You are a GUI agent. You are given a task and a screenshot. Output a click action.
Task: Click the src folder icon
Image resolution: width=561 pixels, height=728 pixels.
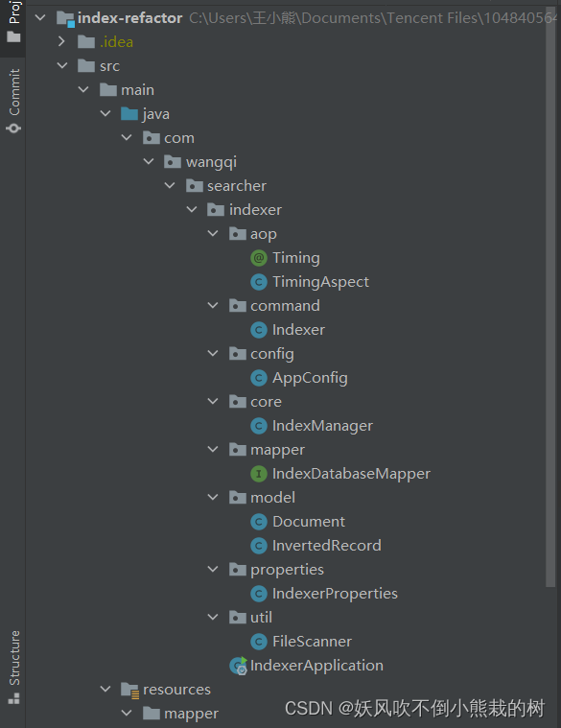click(86, 66)
